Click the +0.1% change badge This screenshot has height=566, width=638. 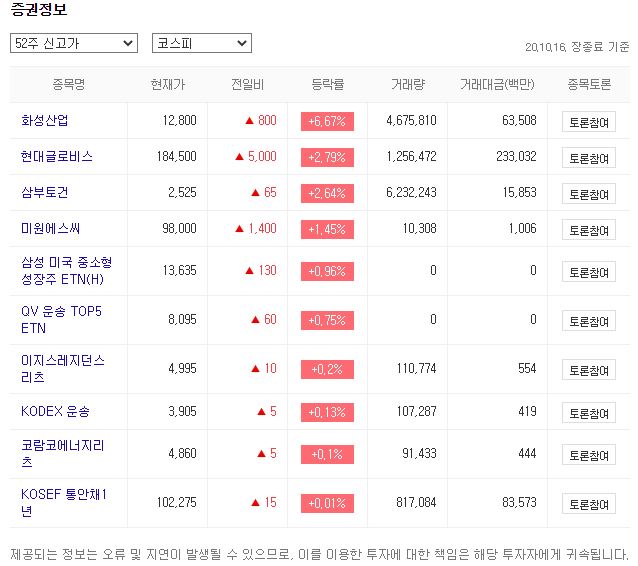click(328, 454)
